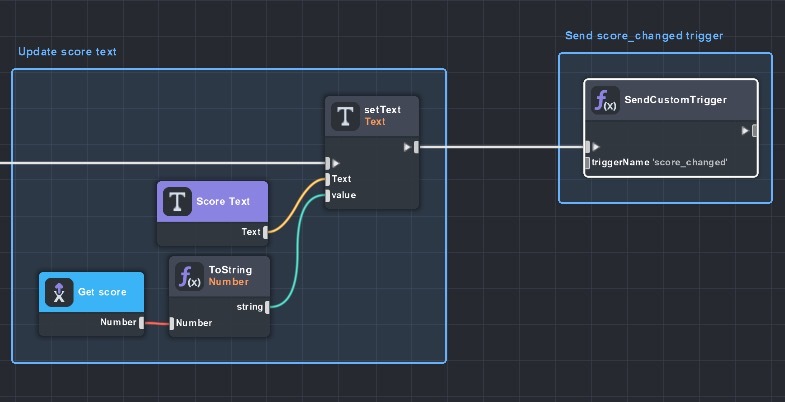Click the Text input port on setText
This screenshot has width=785, height=402.
(x=326, y=179)
